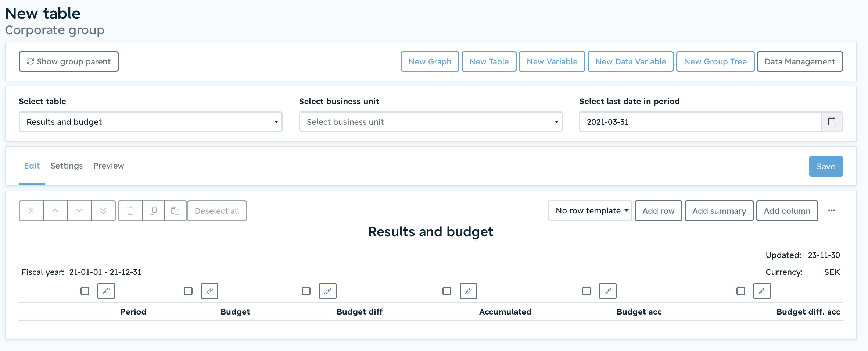Viewport: 868px width, 351px height.
Task: Create a New Graph
Action: coord(430,61)
